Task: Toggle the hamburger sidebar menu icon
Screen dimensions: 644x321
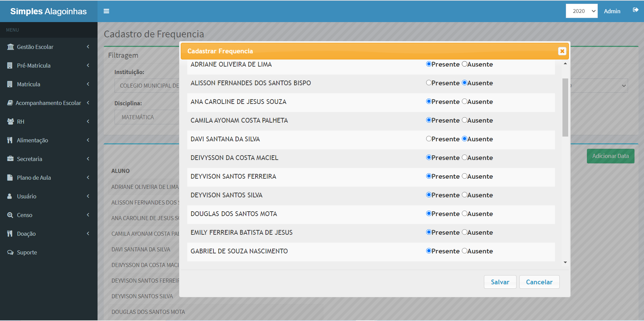Action: pyautogui.click(x=106, y=11)
